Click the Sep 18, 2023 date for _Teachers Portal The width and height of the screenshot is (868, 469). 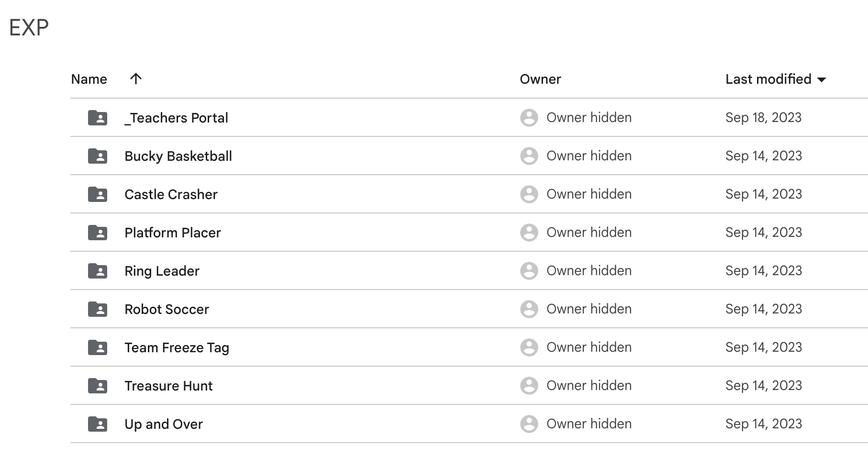tap(763, 118)
